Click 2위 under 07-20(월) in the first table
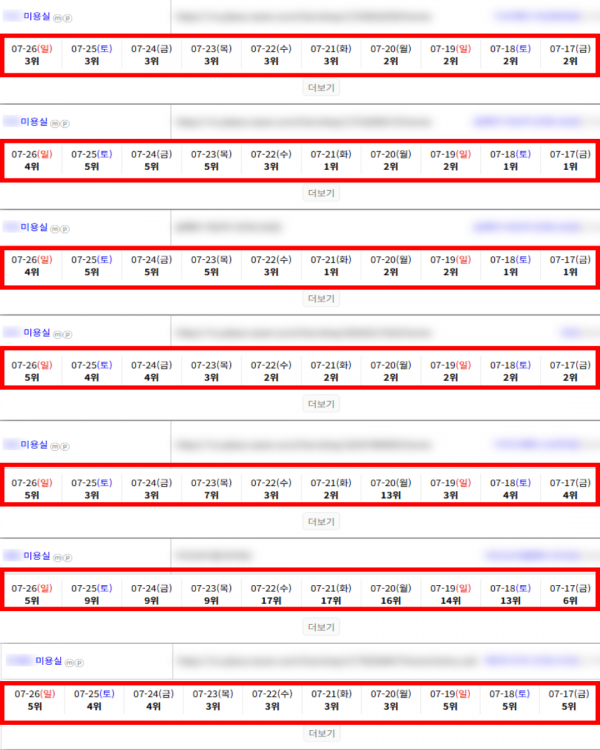600x750 pixels. 390,61
